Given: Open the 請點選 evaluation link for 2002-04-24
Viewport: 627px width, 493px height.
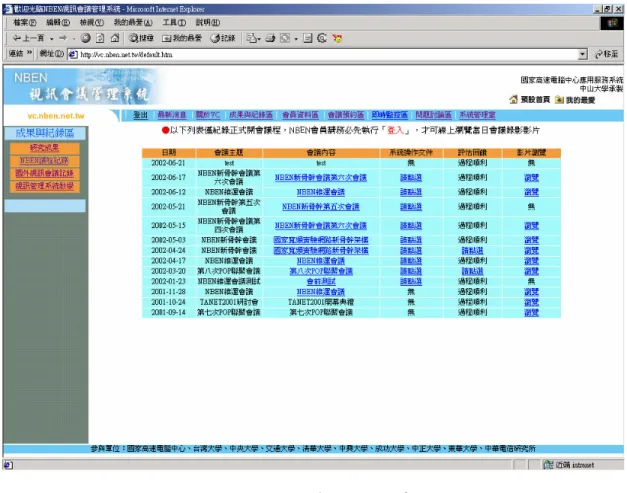Looking at the screenshot, I should point(472,251).
